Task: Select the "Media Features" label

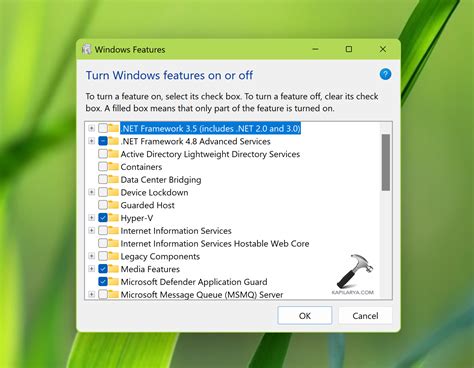Action: pyautogui.click(x=150, y=269)
